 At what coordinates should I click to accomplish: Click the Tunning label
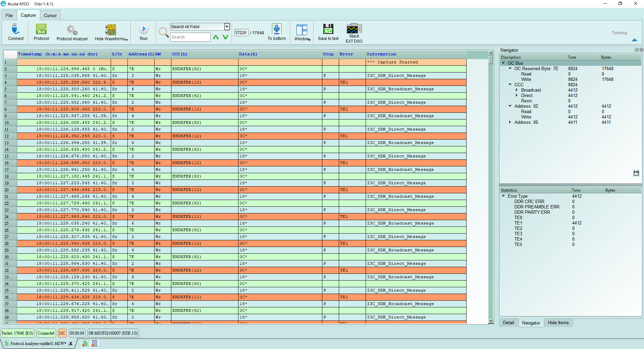click(619, 33)
